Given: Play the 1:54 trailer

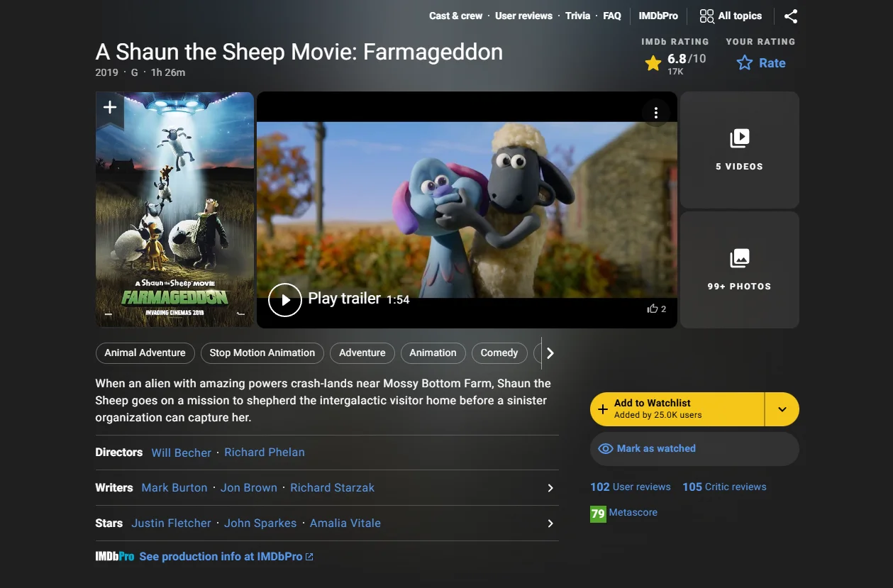Looking at the screenshot, I should (x=285, y=299).
